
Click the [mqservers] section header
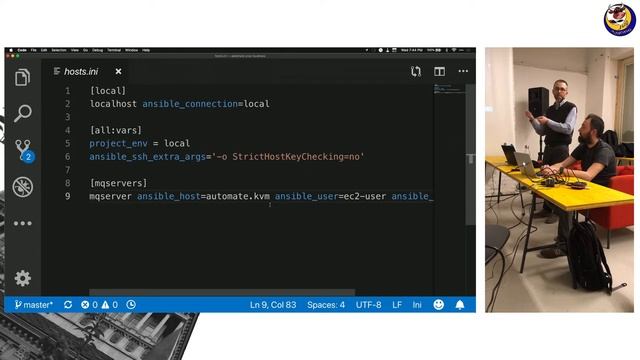pyautogui.click(x=118, y=183)
